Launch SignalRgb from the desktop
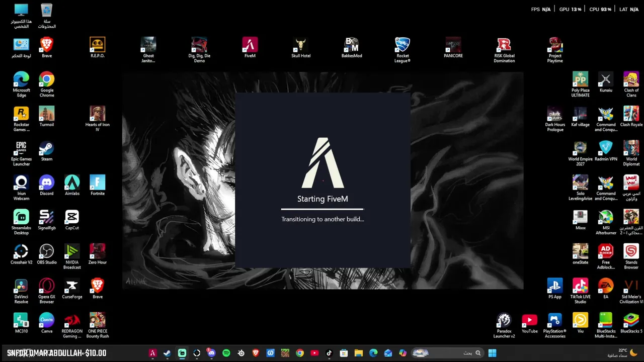 coord(47,220)
